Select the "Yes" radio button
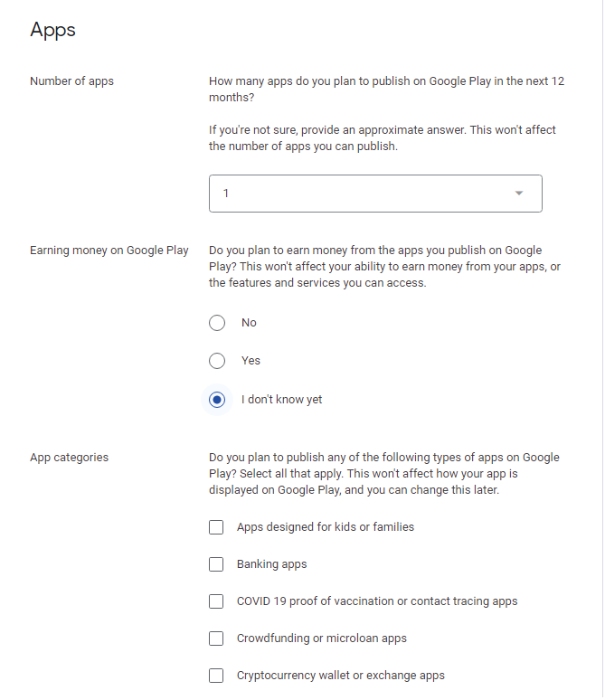Screen dimensions: 605x700 (x=217, y=361)
